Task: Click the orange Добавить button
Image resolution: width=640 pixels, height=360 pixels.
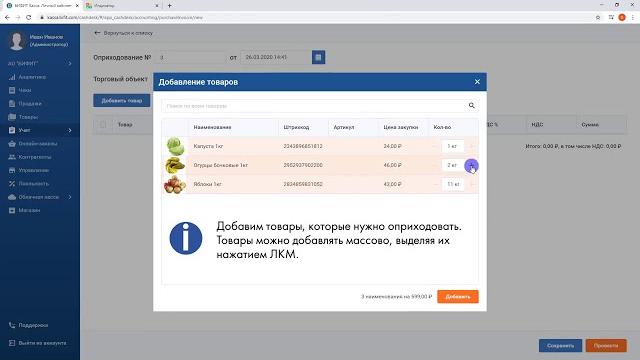Action: point(458,297)
